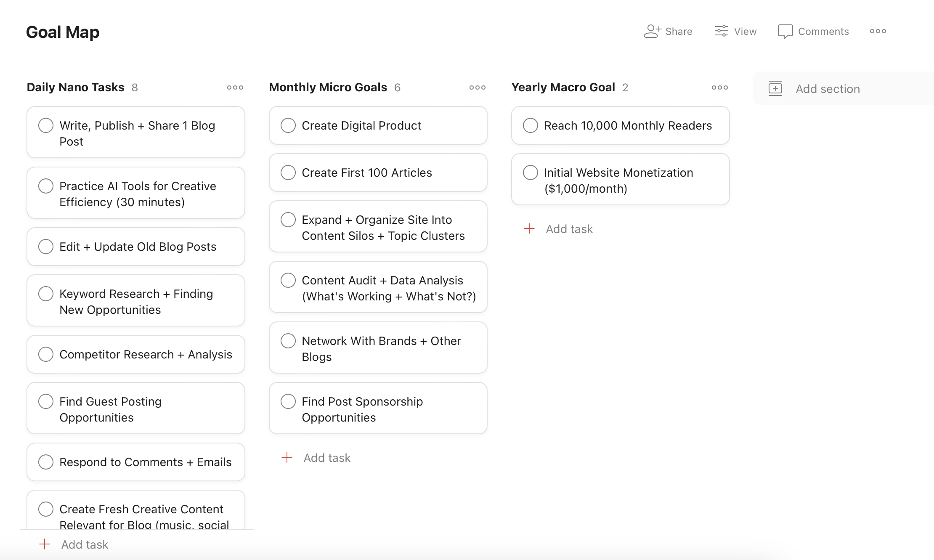This screenshot has width=934, height=560.
Task: Click the Add section plus-box icon
Action: coord(775,88)
